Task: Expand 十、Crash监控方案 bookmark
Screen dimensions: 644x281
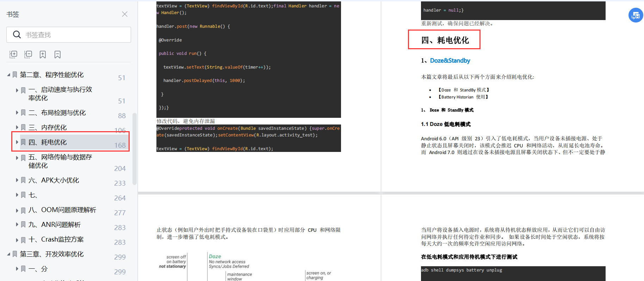Action: coord(17,240)
